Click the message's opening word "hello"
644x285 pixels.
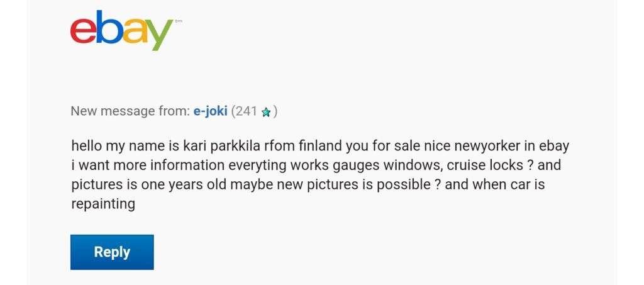(x=86, y=147)
